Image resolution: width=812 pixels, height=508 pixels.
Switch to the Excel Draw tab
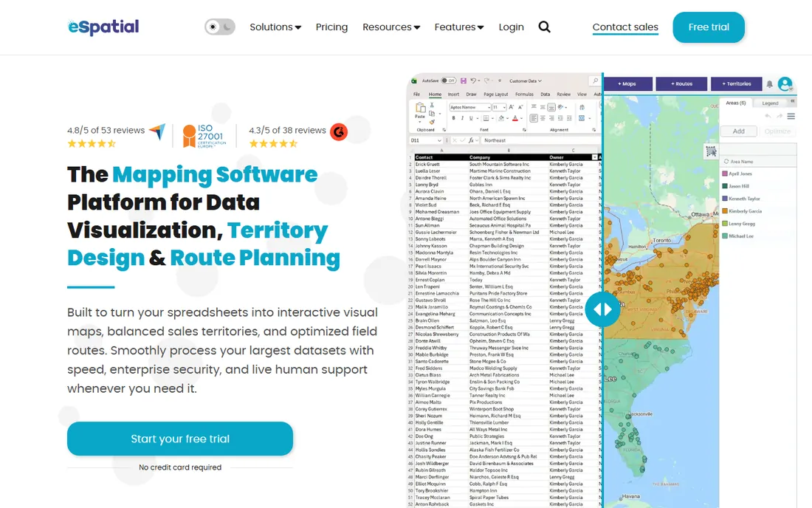click(x=471, y=95)
